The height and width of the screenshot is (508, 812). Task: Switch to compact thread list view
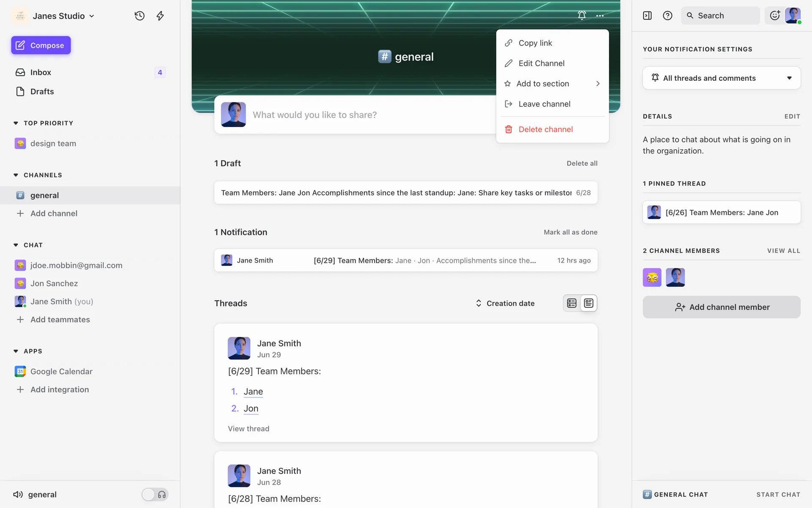click(572, 303)
